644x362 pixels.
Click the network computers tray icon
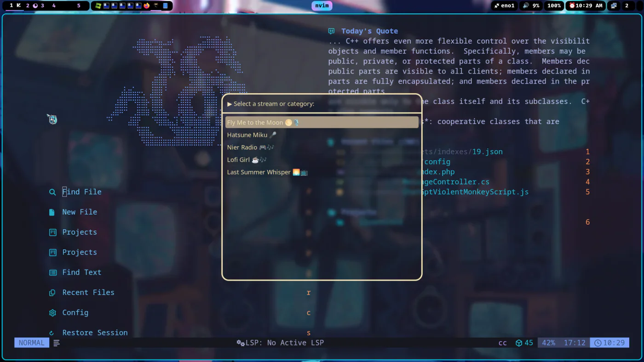pyautogui.click(x=614, y=6)
